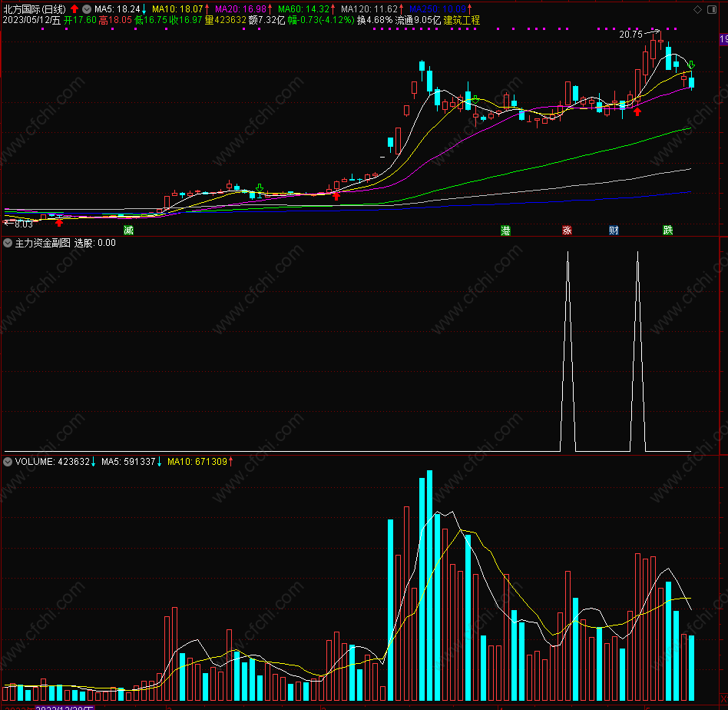Click the green 跌 event marker
Viewport: 728px width, 710px height.
pos(667,230)
